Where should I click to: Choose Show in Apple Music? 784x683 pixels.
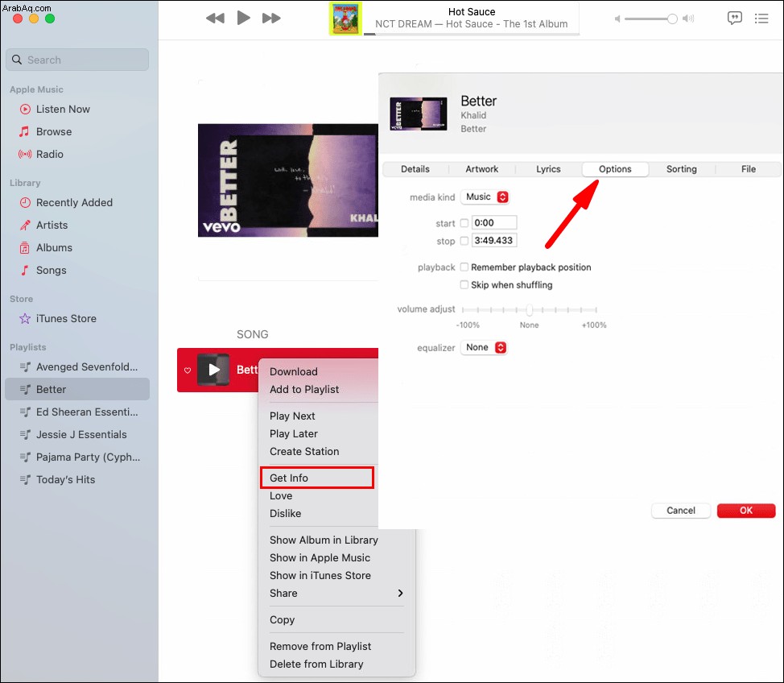(x=320, y=557)
